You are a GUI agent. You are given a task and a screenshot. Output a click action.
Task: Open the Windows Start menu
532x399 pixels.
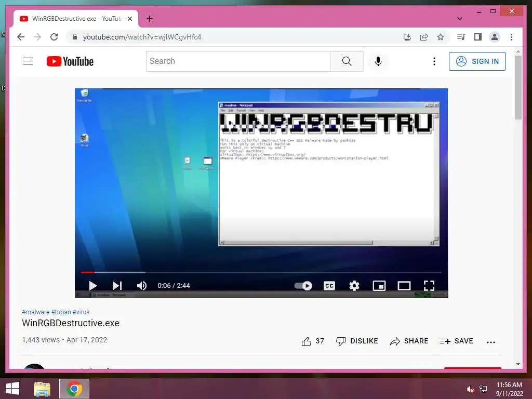pos(12,389)
